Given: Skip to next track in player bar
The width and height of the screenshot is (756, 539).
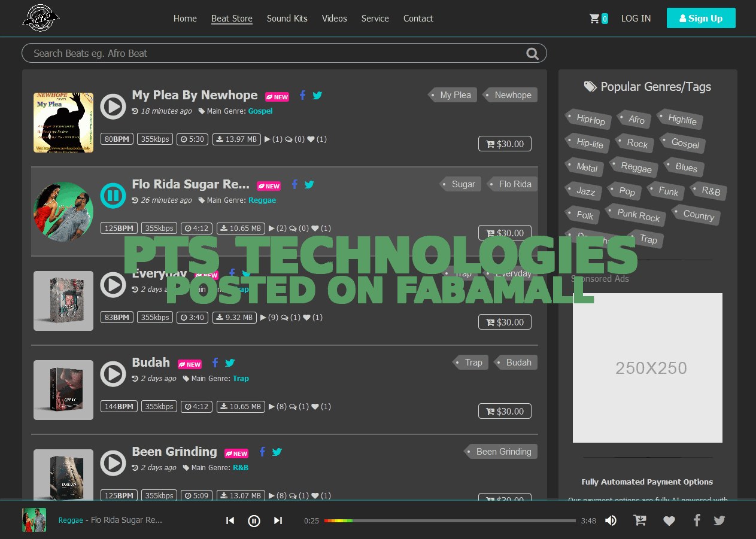Looking at the screenshot, I should pos(278,520).
